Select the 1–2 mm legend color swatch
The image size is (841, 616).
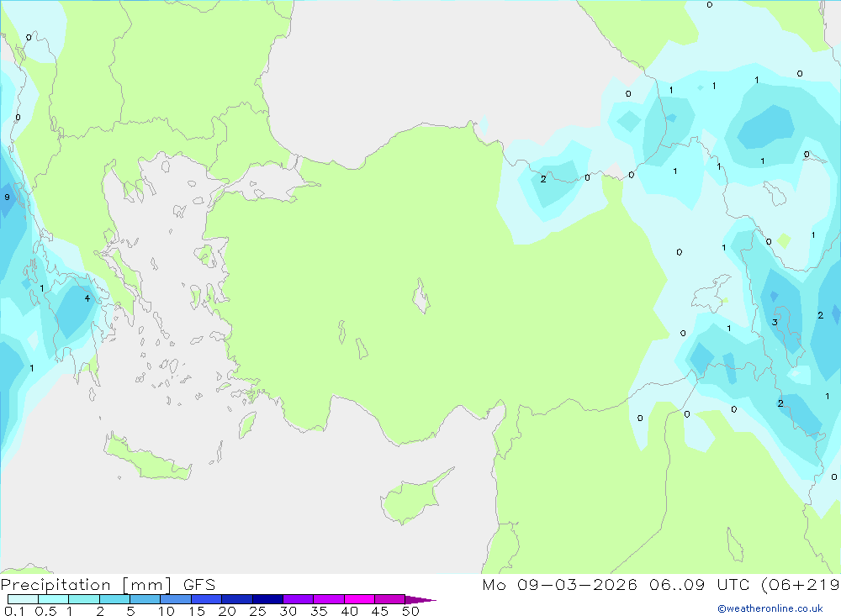pos(83,599)
